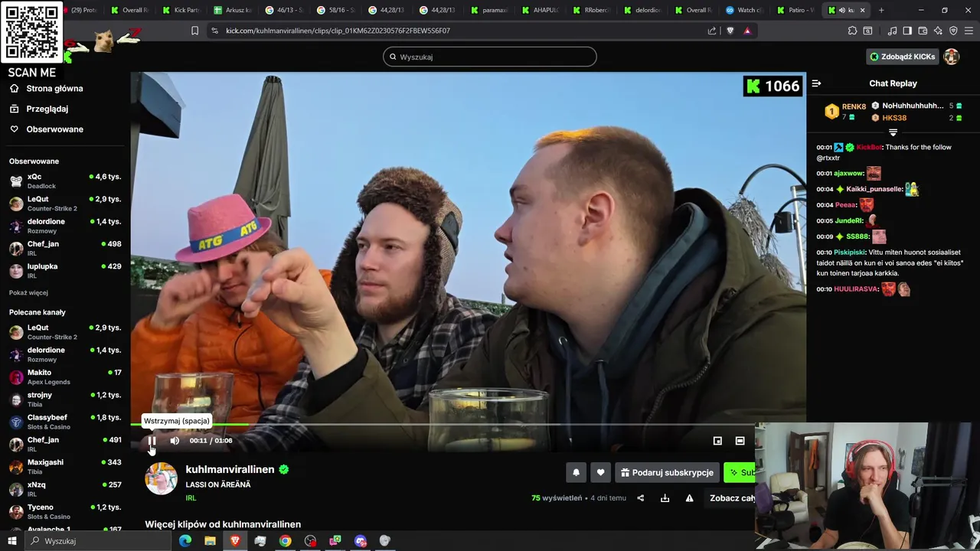Bookmark page with bookmark icon
980x551 pixels.
[194, 31]
